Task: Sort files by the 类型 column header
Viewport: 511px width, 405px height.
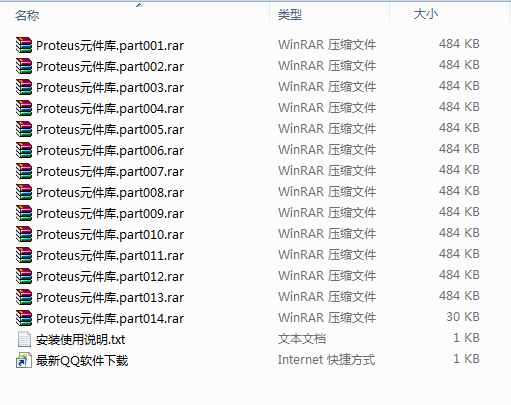Action: pos(290,15)
